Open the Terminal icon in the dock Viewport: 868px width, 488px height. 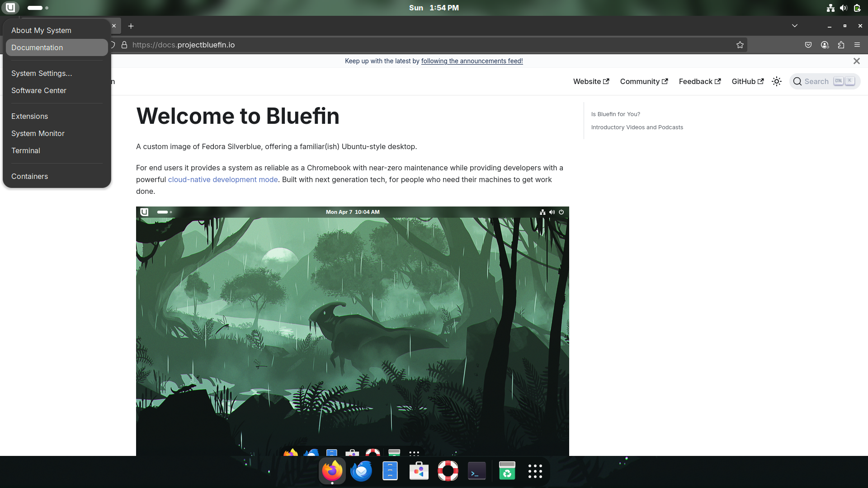coord(477,471)
